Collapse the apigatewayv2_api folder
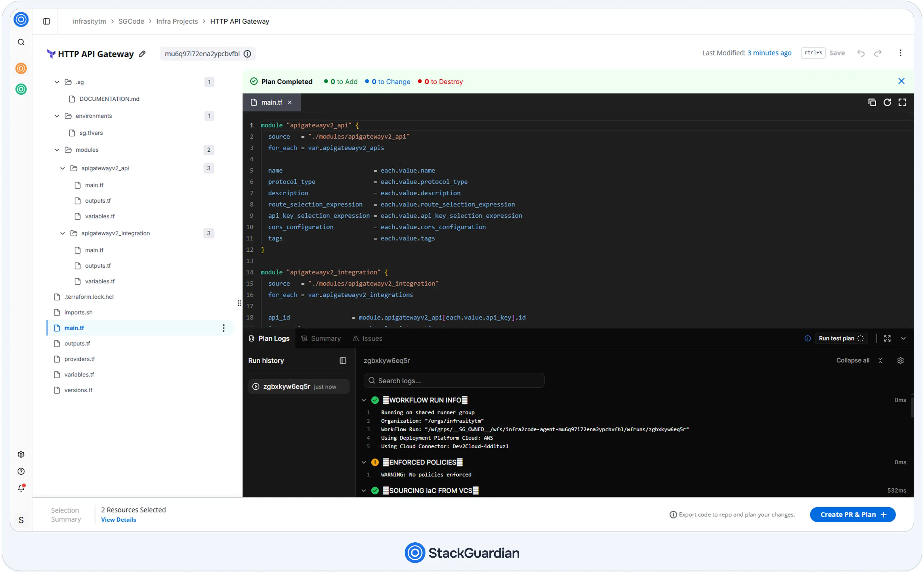Viewport: 924px width, 574px height. (x=63, y=168)
